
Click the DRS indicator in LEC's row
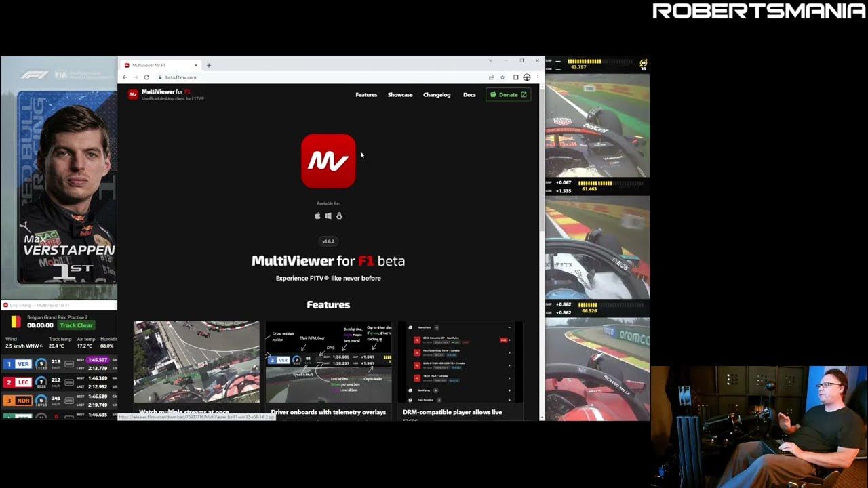pyautogui.click(x=69, y=382)
